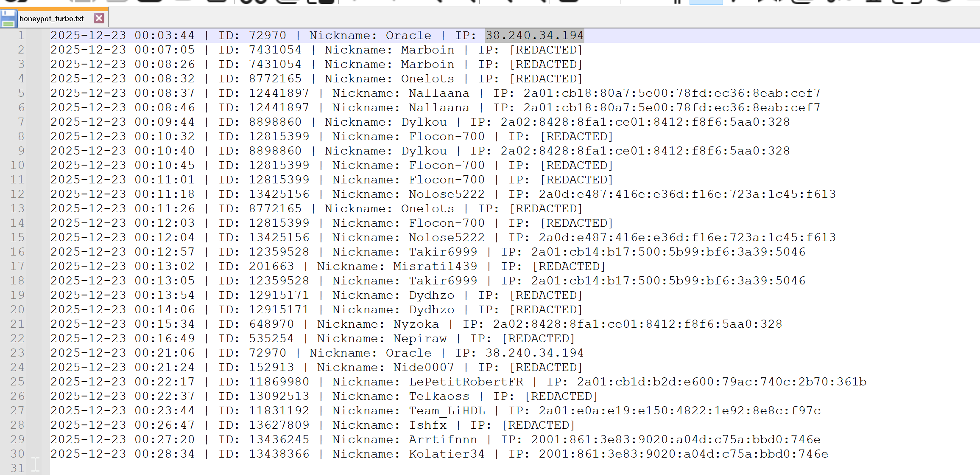Click nickname Nolose5222 on line 12

(x=447, y=194)
